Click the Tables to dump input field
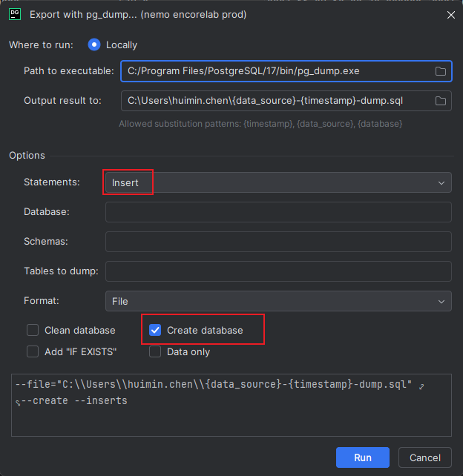463x476 pixels. [x=278, y=271]
